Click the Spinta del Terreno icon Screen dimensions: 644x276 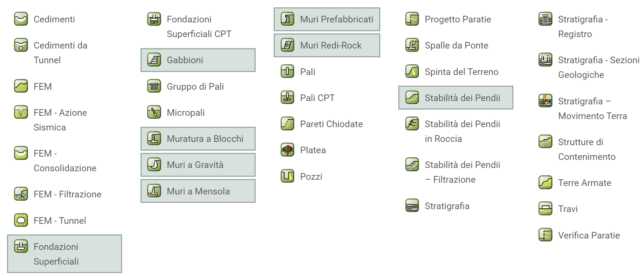point(412,71)
